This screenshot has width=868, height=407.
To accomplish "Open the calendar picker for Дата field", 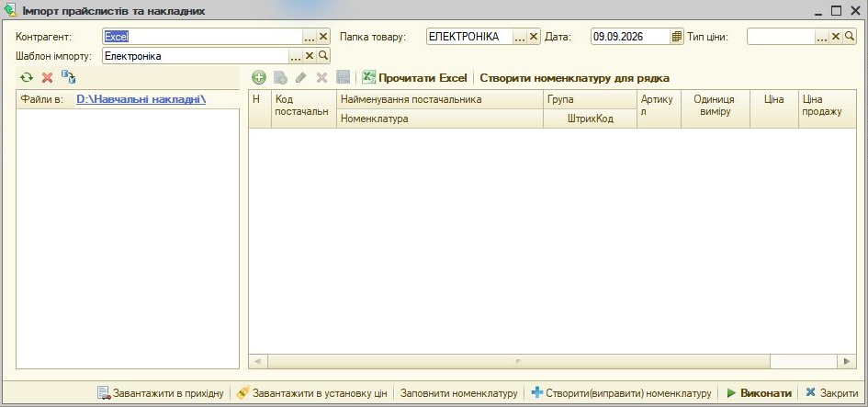I will [x=676, y=37].
